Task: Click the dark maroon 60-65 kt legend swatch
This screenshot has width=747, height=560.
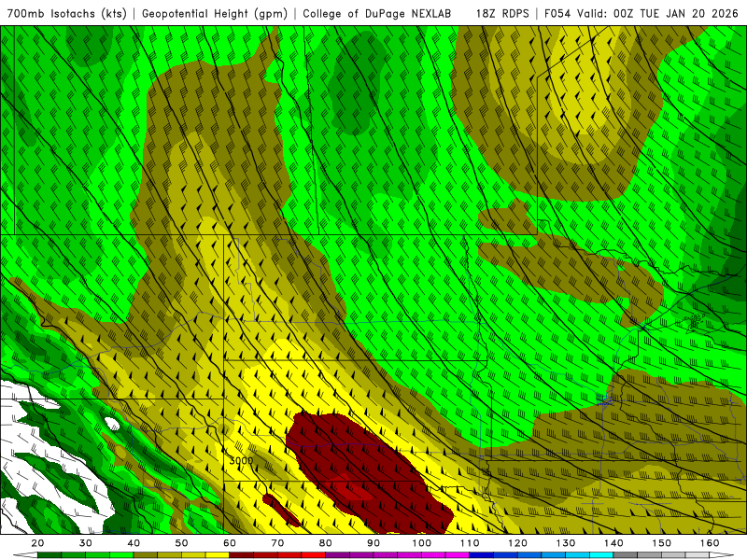Action: pyautogui.click(x=242, y=554)
